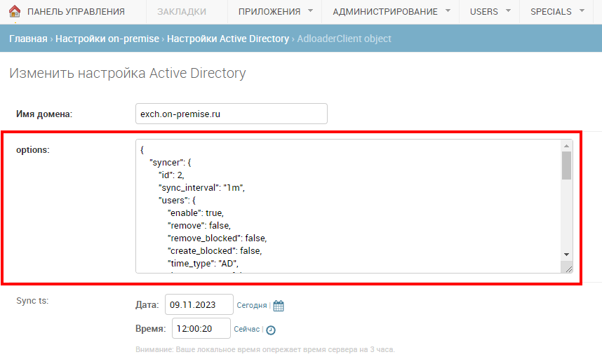Open the calendar date picker icon
Image resolution: width=602 pixels, height=364 pixels.
click(279, 306)
